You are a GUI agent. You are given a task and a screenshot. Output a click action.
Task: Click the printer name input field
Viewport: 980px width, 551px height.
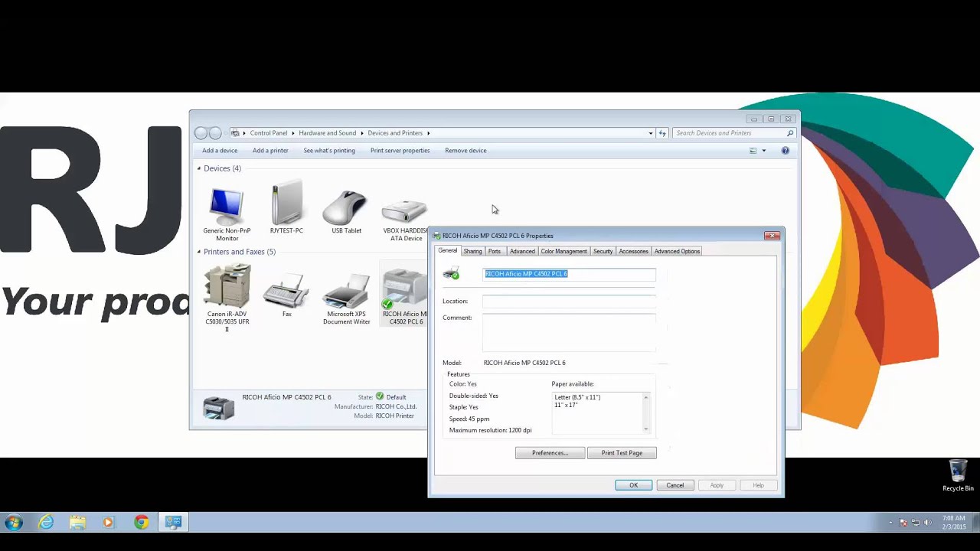click(569, 274)
